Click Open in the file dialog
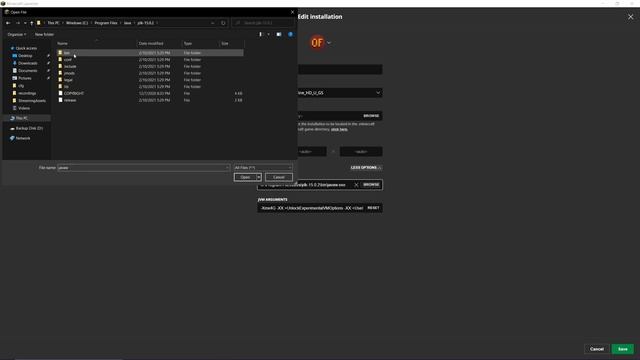Viewport: 640px width, 360px height. click(x=245, y=177)
